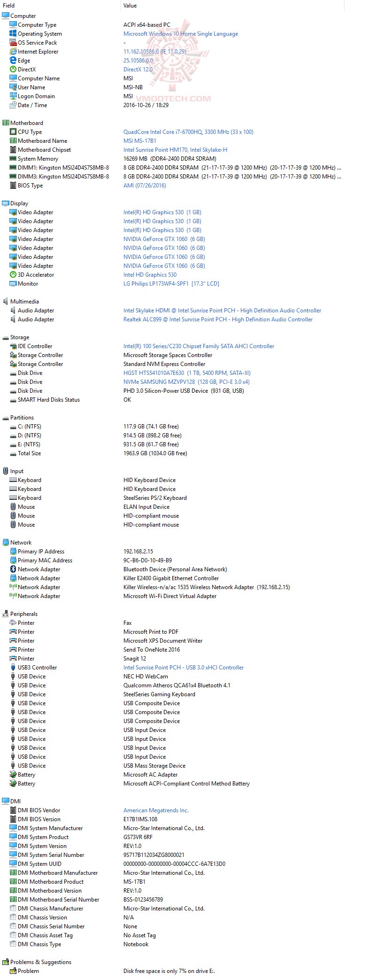Image resolution: width=368 pixels, height=980 pixels.
Task: Click the Monitor icon
Action: coord(13,283)
